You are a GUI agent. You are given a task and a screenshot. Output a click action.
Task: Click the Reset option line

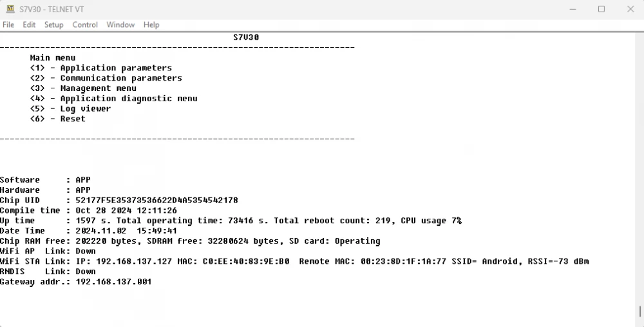point(58,119)
